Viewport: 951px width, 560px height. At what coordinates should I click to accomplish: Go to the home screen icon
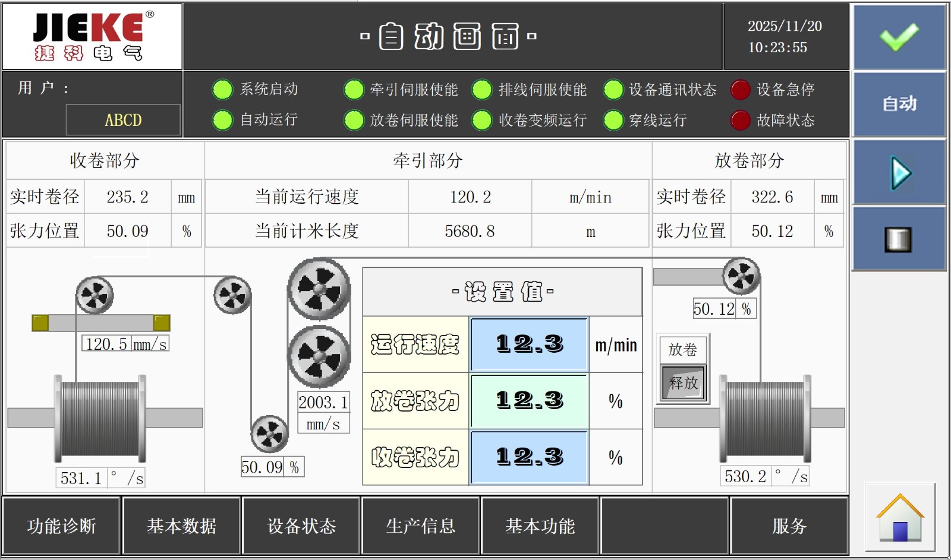tap(900, 517)
